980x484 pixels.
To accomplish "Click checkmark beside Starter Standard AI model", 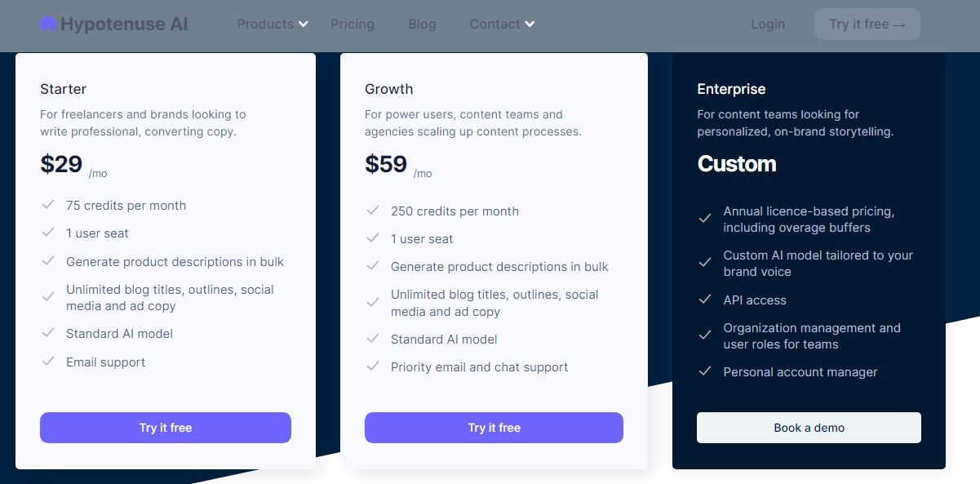I will (48, 333).
